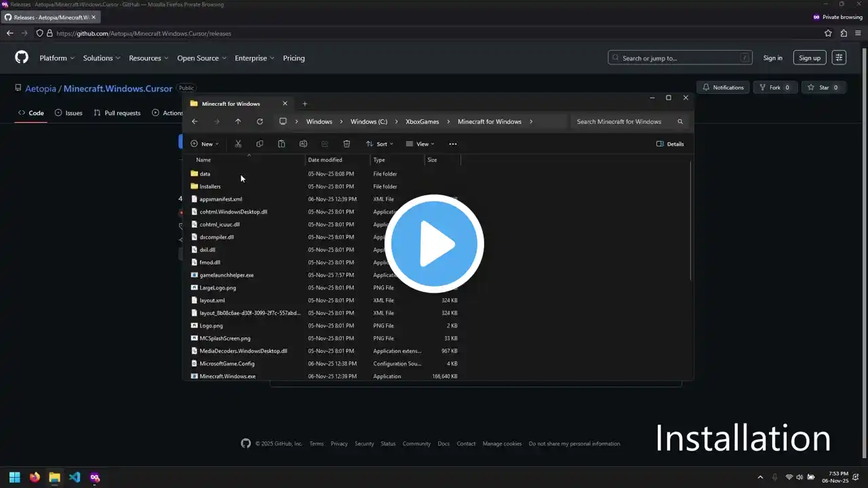
Task: Open the View dropdown menu
Action: pos(420,144)
